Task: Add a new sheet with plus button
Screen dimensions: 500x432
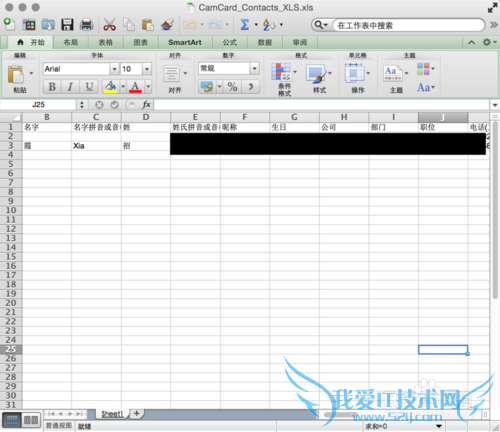Action: coord(137,414)
